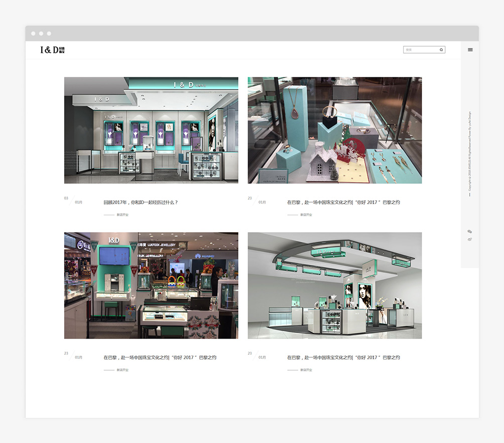Open the hamburger menu icon

tap(470, 50)
